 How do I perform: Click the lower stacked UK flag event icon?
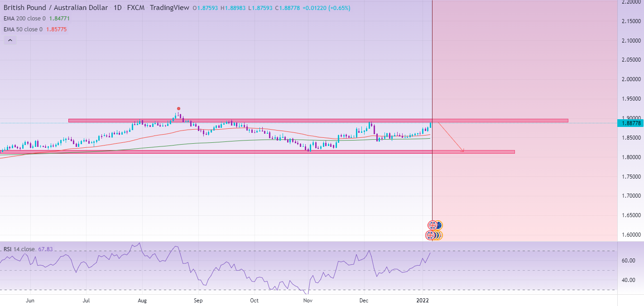[x=430, y=235]
